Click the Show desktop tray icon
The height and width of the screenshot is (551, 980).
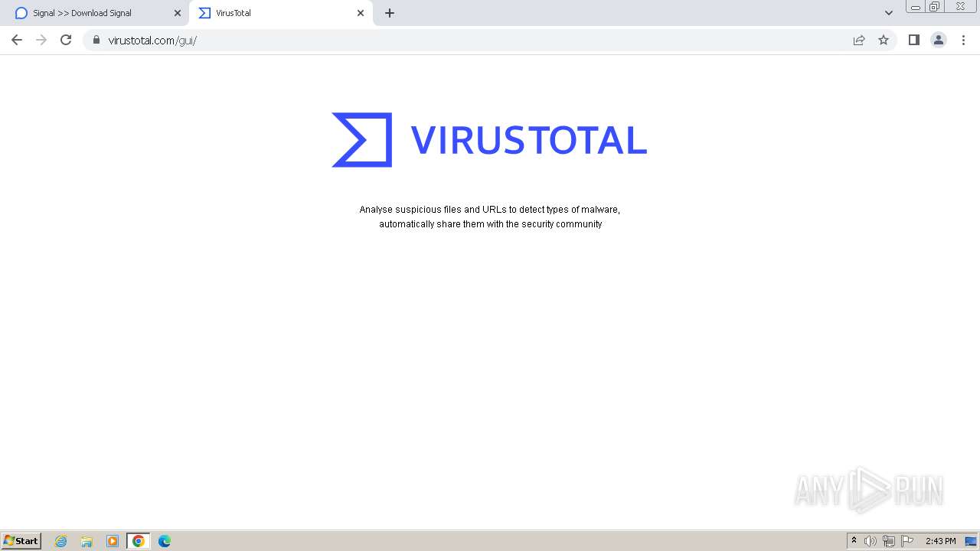(971, 541)
